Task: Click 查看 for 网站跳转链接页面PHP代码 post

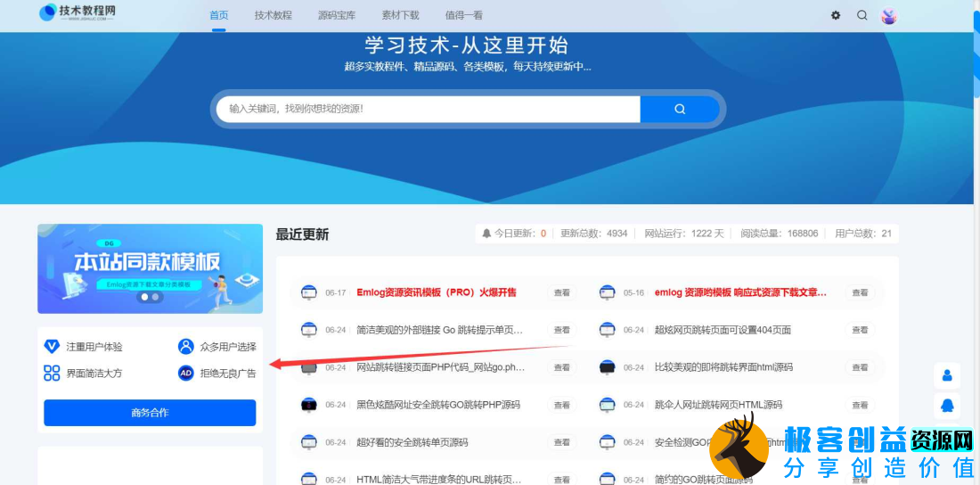Action: coord(562,367)
